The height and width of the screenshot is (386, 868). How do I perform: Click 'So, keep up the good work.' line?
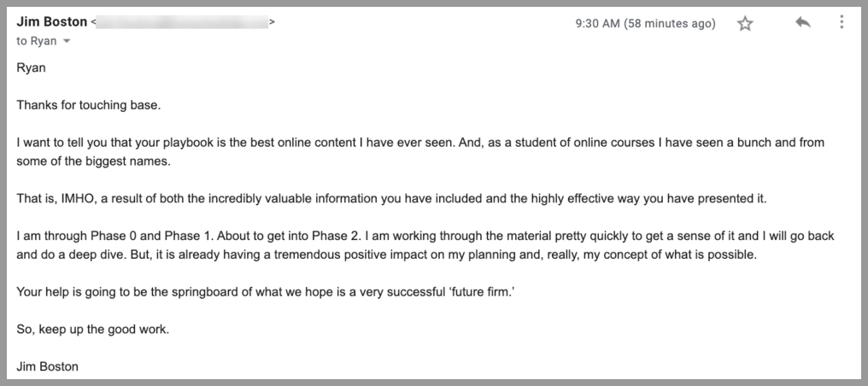[x=93, y=330]
